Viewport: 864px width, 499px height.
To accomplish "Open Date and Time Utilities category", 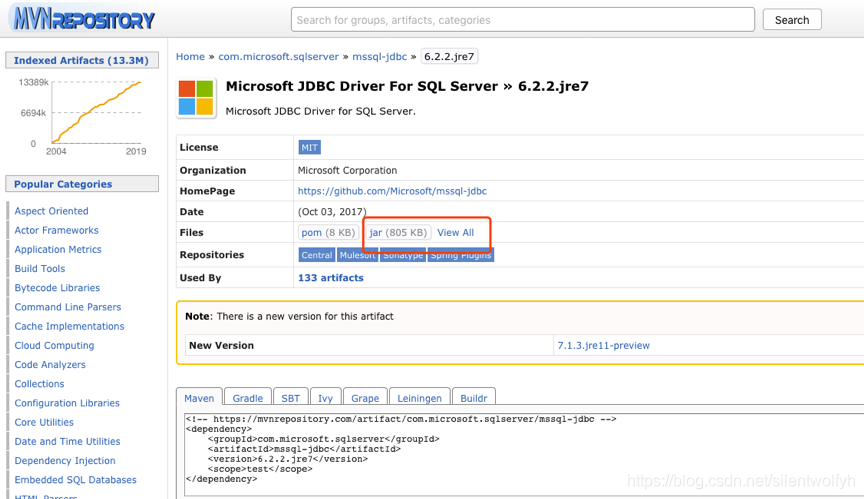I will 67,442.
